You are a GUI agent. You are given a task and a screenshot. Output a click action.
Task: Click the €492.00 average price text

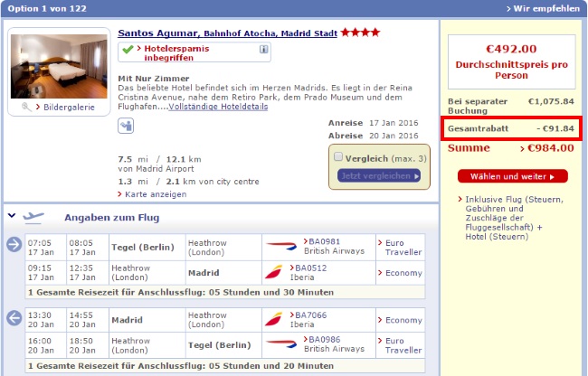pos(511,49)
